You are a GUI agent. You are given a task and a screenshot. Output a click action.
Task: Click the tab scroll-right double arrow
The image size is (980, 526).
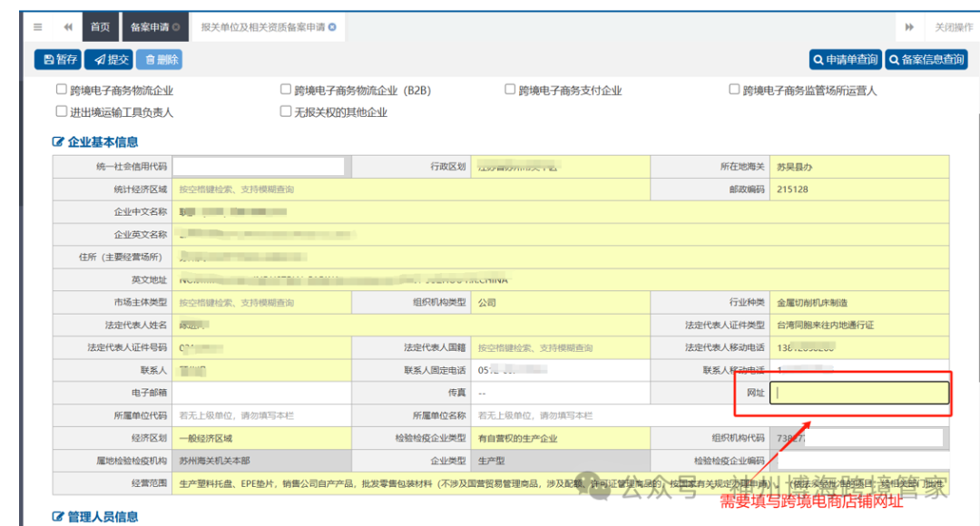[909, 27]
